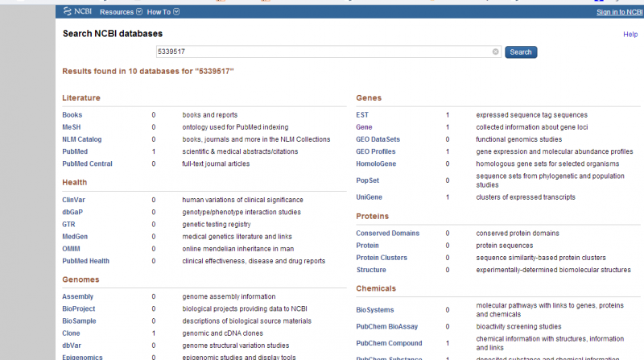The image size is (644, 360).
Task: Open the Protein database link
Action: pos(368,246)
